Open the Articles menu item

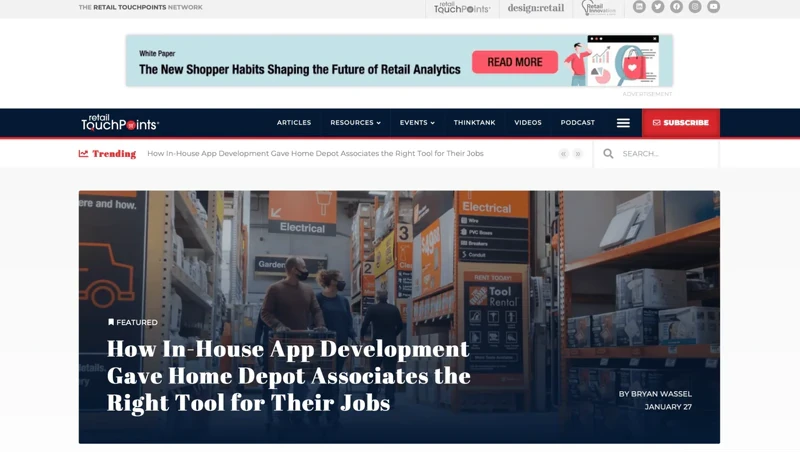(294, 123)
